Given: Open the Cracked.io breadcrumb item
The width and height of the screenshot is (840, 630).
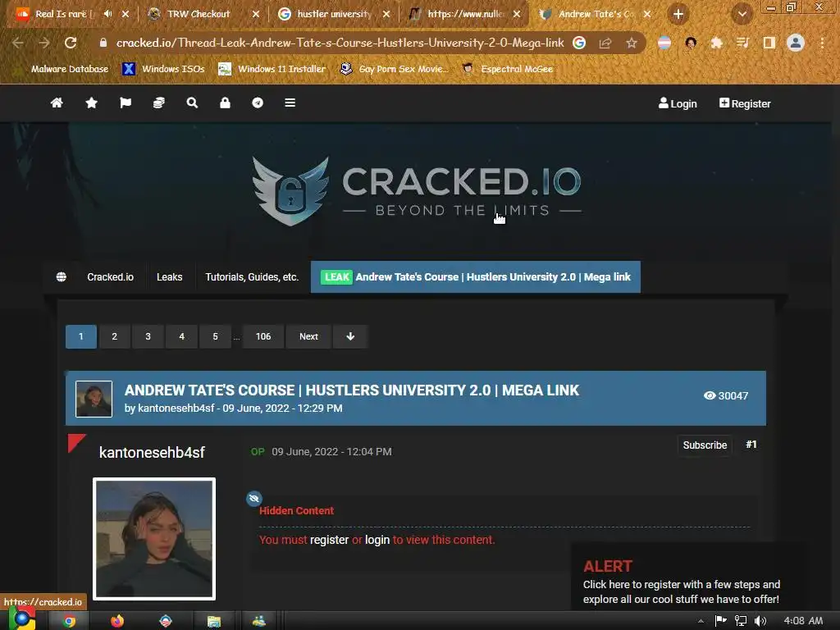Looking at the screenshot, I should coord(111,277).
